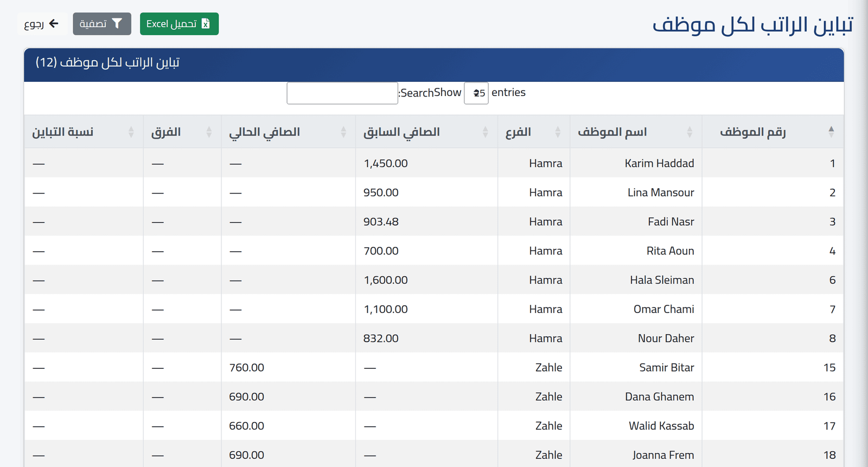Sort by الصافي الحالي column
The image size is (868, 467).
tap(288, 132)
